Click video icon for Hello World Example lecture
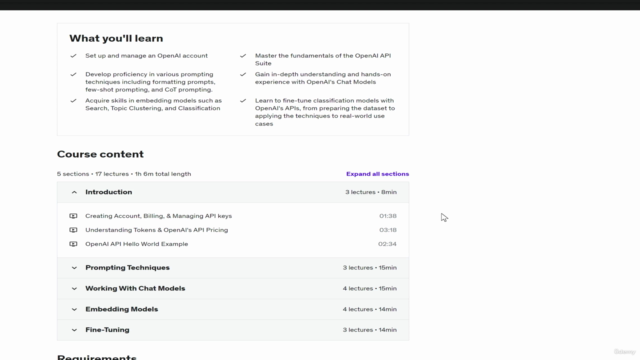The width and height of the screenshot is (640, 360). pos(73,244)
